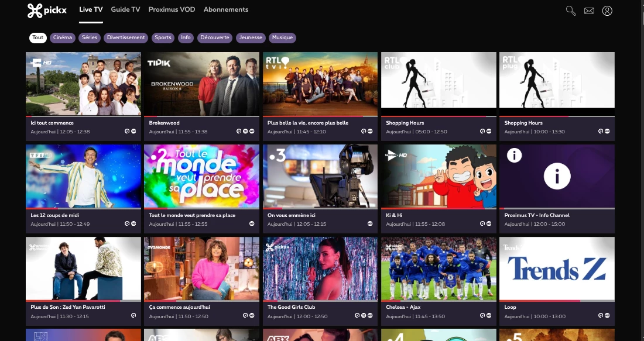Click replay icon on Shopping Hours 10:00 card
Viewport: 644px width, 341px height.
601,132
